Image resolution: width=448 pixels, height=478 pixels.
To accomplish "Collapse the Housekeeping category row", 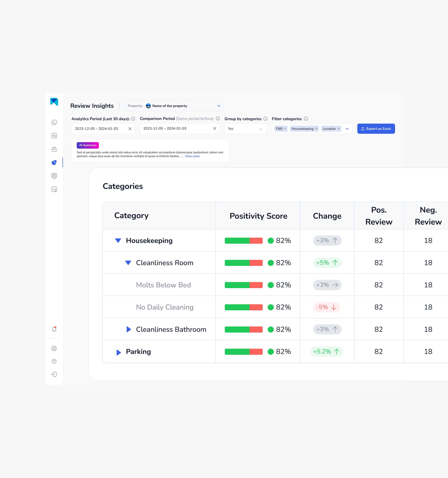I will click(x=118, y=240).
